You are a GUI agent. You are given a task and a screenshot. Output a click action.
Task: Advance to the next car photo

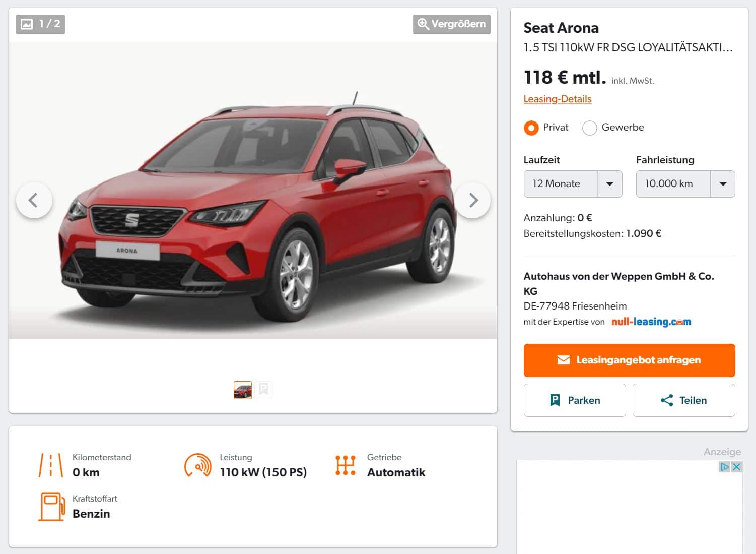(x=472, y=200)
